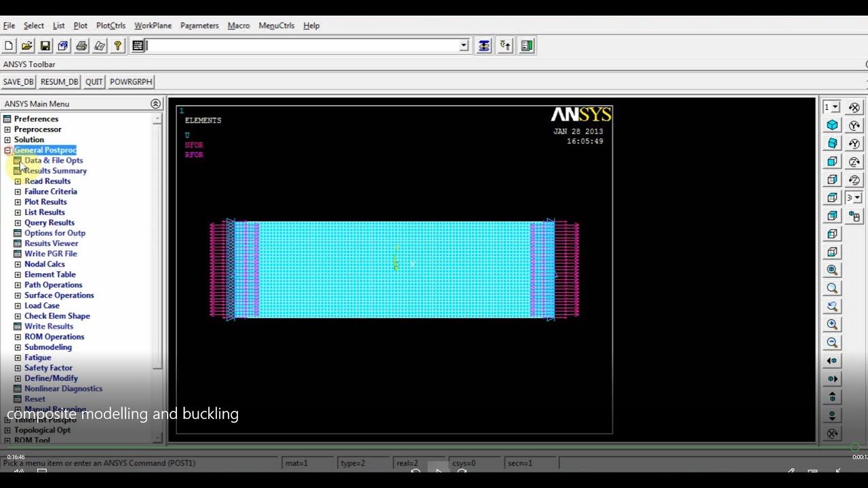868x488 pixels.
Task: Open the PlotCtrls menu
Action: (111, 26)
